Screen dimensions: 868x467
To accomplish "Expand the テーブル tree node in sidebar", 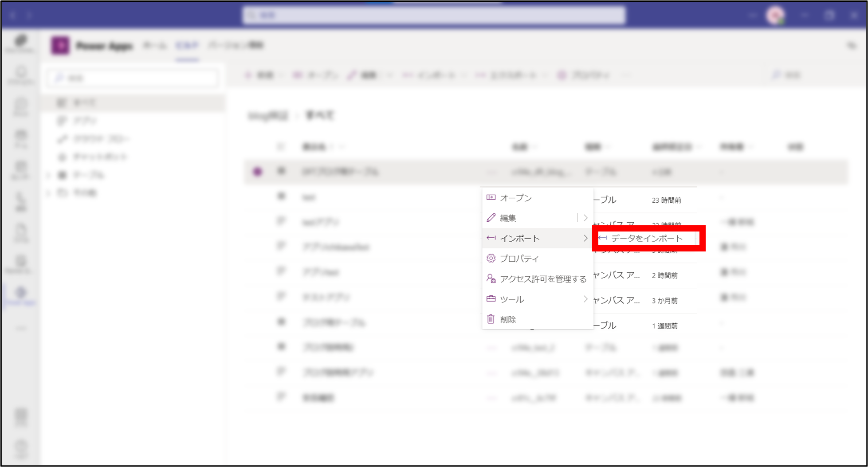I will pyautogui.click(x=48, y=175).
